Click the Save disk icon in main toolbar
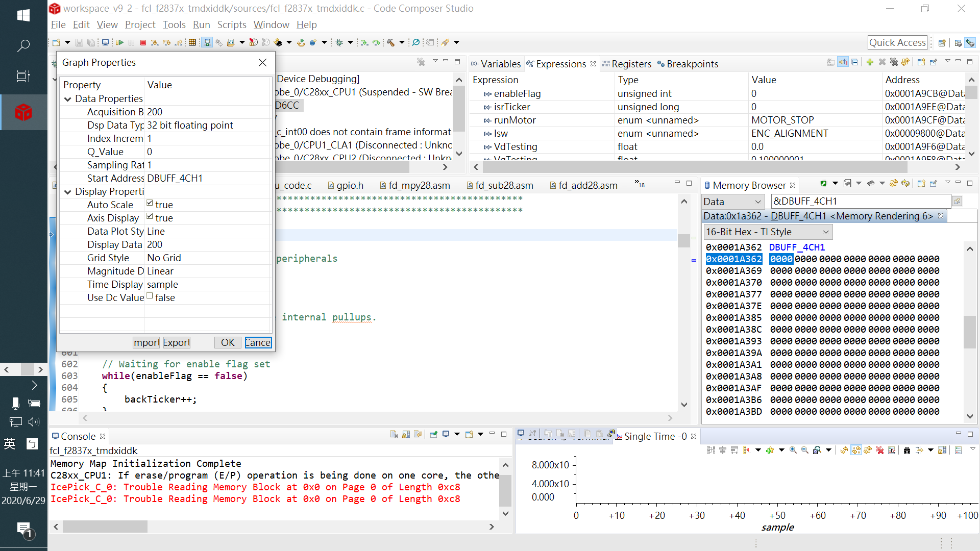This screenshot has width=980, height=551. [79, 42]
